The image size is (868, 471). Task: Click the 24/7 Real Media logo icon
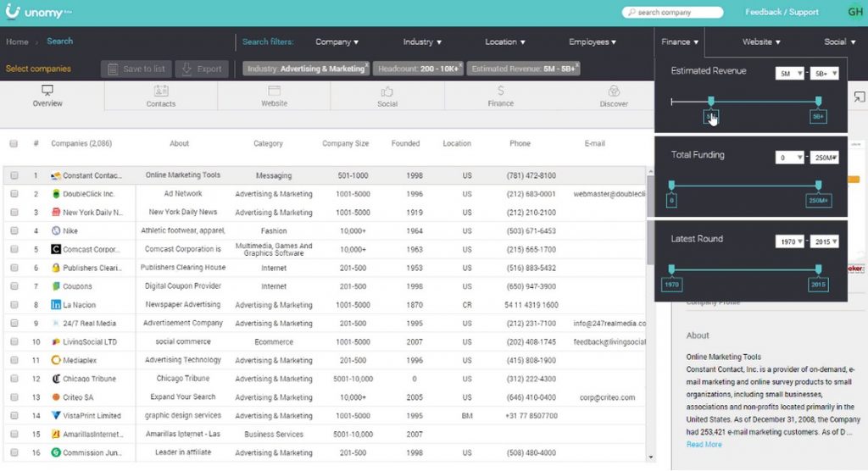(x=56, y=324)
